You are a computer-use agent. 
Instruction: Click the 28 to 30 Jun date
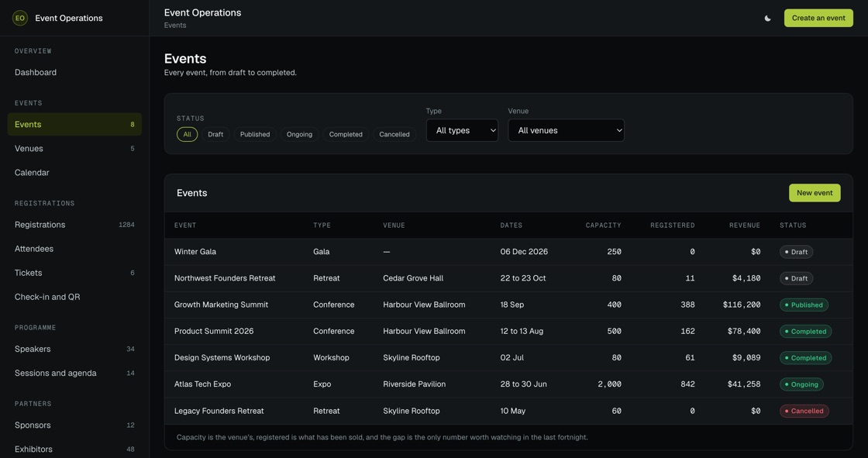[523, 384]
